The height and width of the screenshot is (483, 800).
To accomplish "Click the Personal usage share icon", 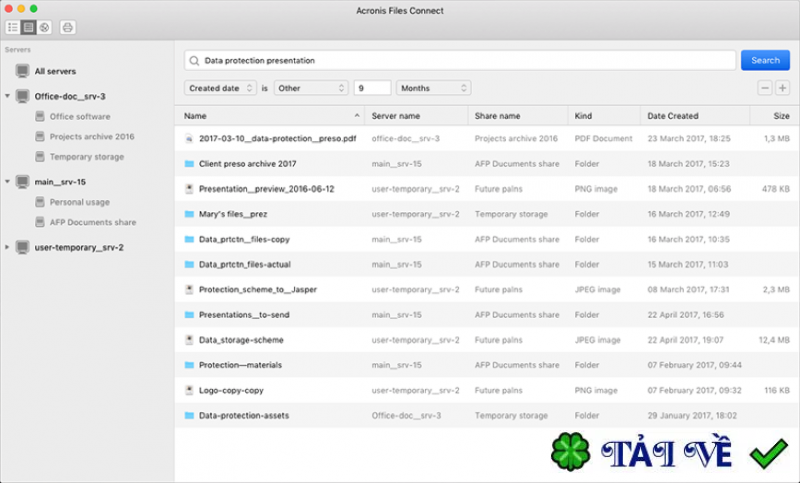I will (x=40, y=202).
